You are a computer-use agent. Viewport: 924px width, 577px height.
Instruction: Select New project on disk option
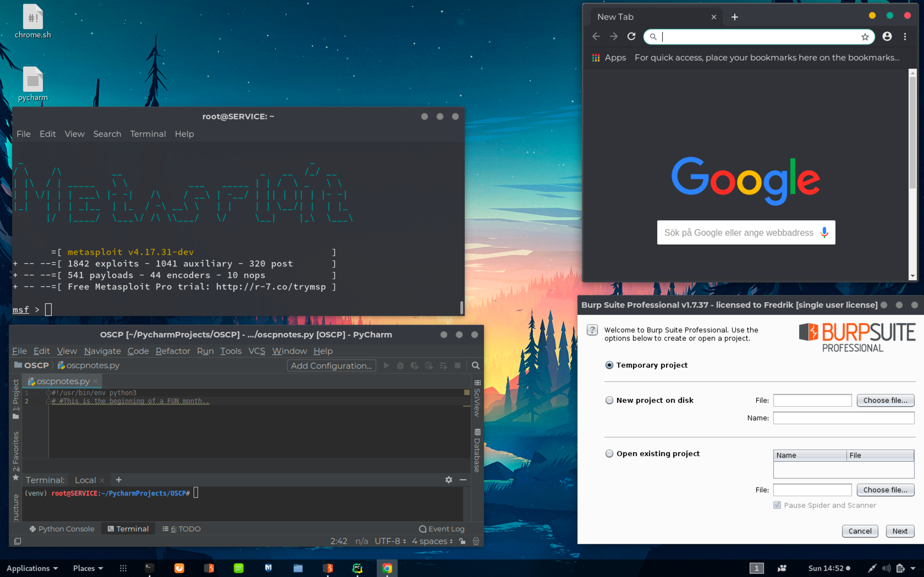tap(609, 400)
